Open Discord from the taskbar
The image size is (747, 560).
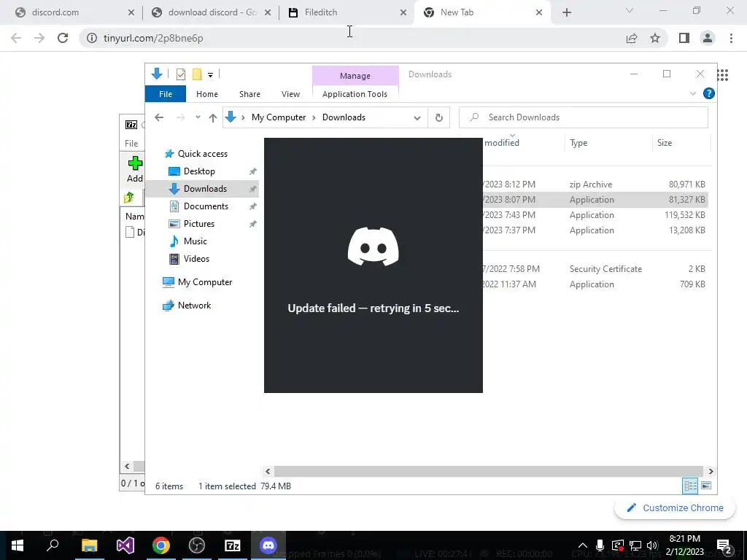point(268,545)
